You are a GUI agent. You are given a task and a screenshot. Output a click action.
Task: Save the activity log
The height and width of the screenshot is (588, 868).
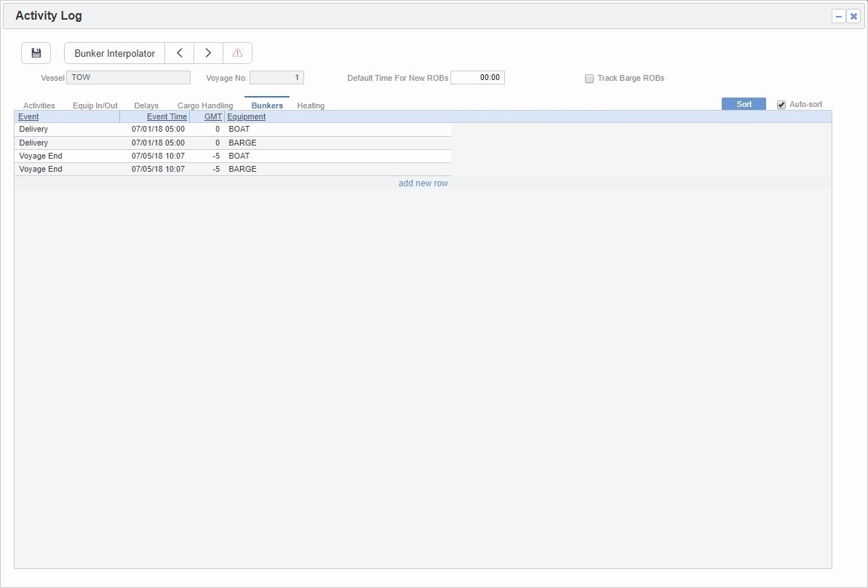coord(36,52)
